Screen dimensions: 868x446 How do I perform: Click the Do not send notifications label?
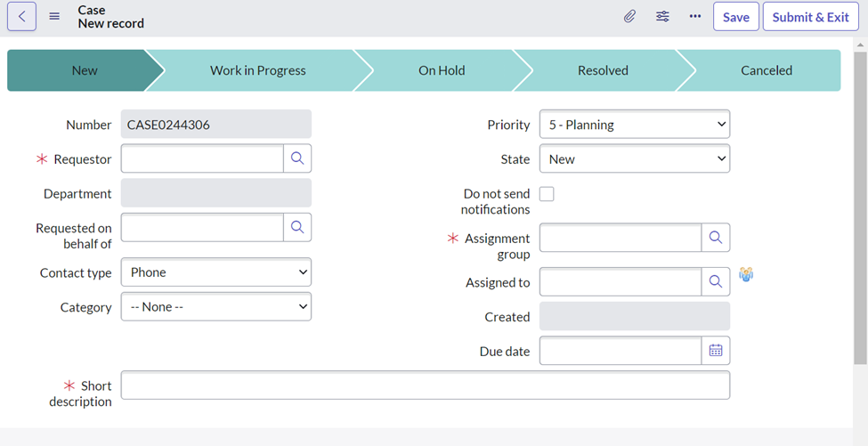[496, 201]
